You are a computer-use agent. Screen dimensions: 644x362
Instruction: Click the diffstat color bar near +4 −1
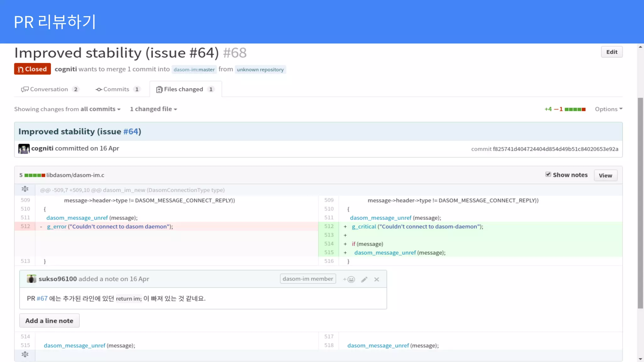click(x=575, y=109)
